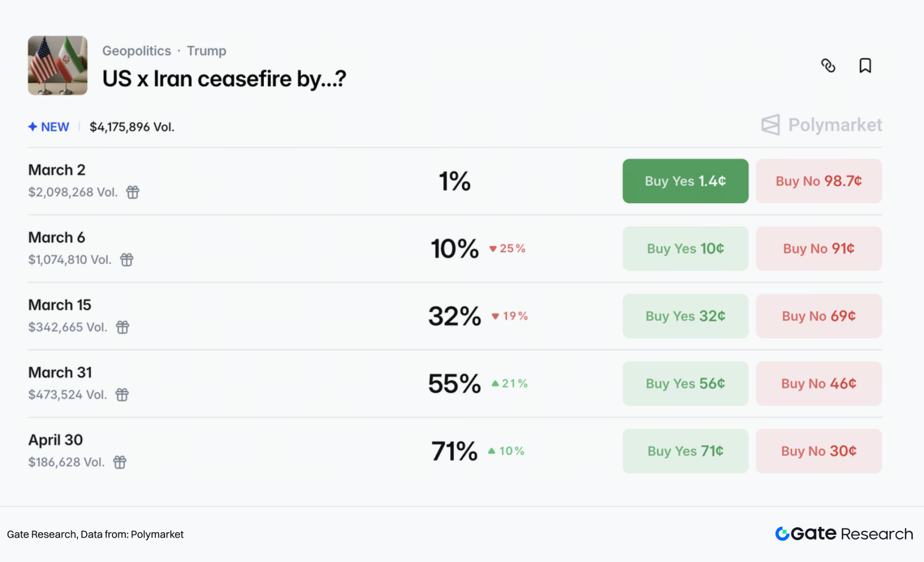Select Buy No 69¢ on March 15
Screen dimensions: 924x562
pyautogui.click(x=818, y=316)
